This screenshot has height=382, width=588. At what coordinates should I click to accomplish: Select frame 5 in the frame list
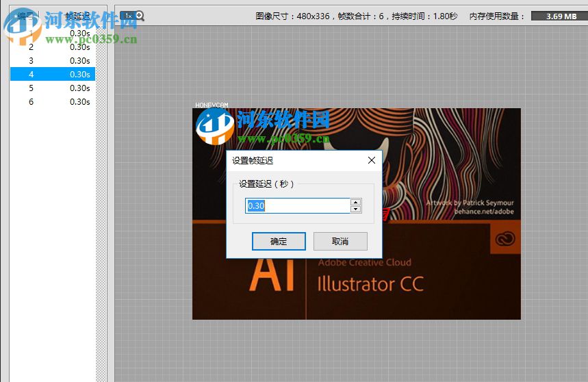point(53,88)
